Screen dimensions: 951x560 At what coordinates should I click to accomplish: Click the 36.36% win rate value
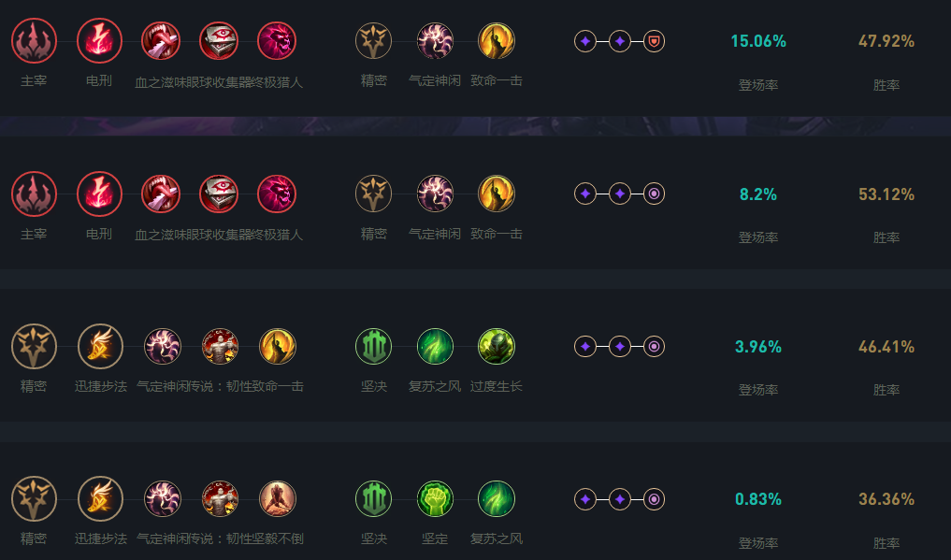coord(886,499)
